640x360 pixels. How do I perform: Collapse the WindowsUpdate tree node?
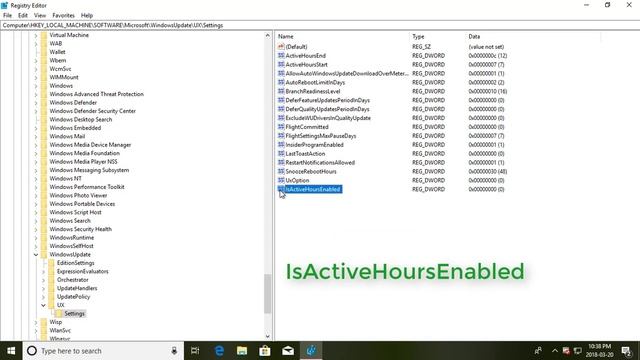click(36, 255)
